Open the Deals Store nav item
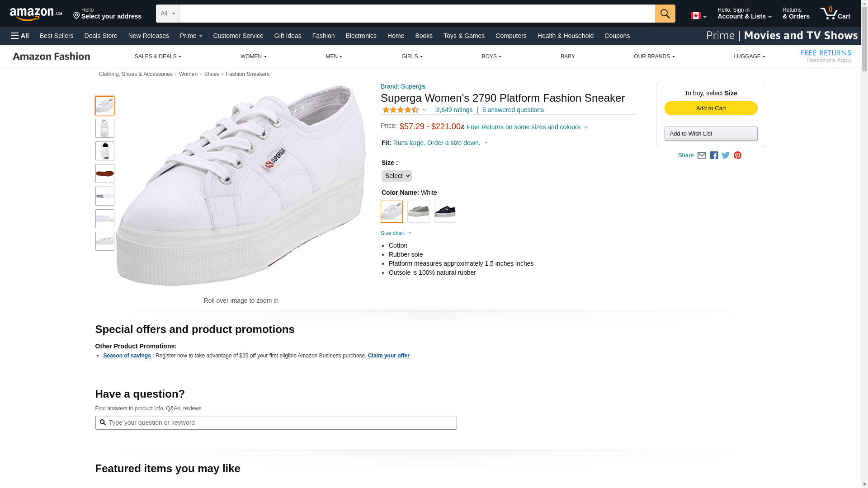Image resolution: width=868 pixels, height=488 pixels. (101, 36)
